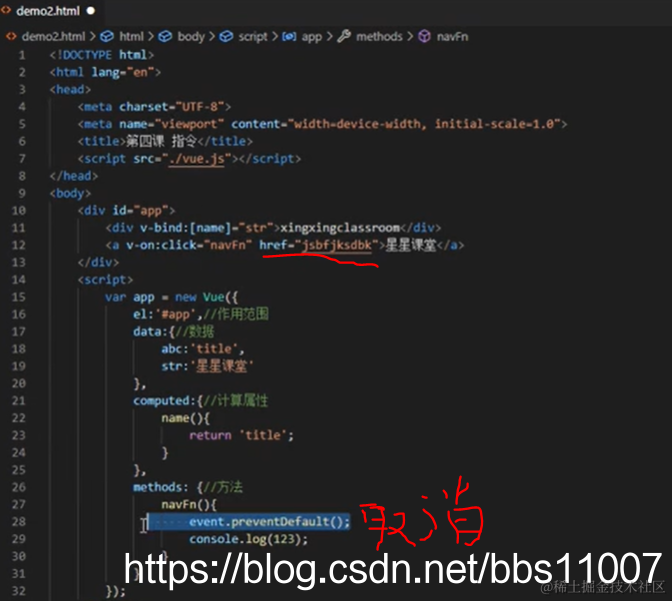Click line number 12 in the gutter
Screen dimensions: 672x601
(18, 245)
